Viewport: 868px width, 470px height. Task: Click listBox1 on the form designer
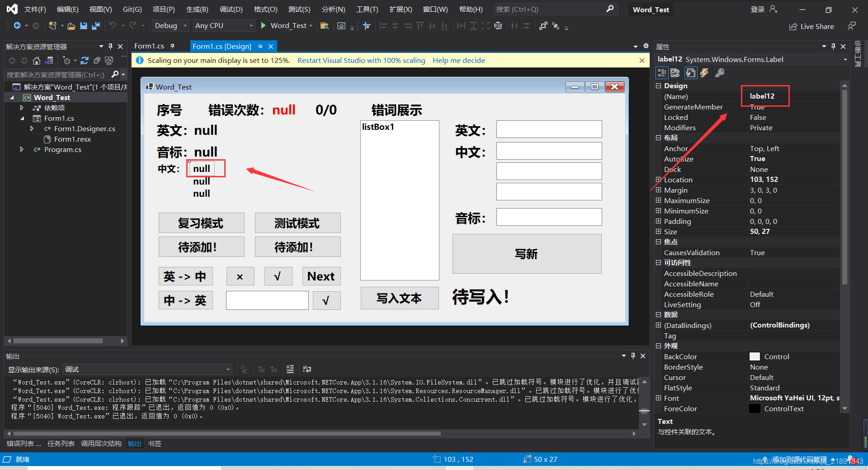click(400, 200)
